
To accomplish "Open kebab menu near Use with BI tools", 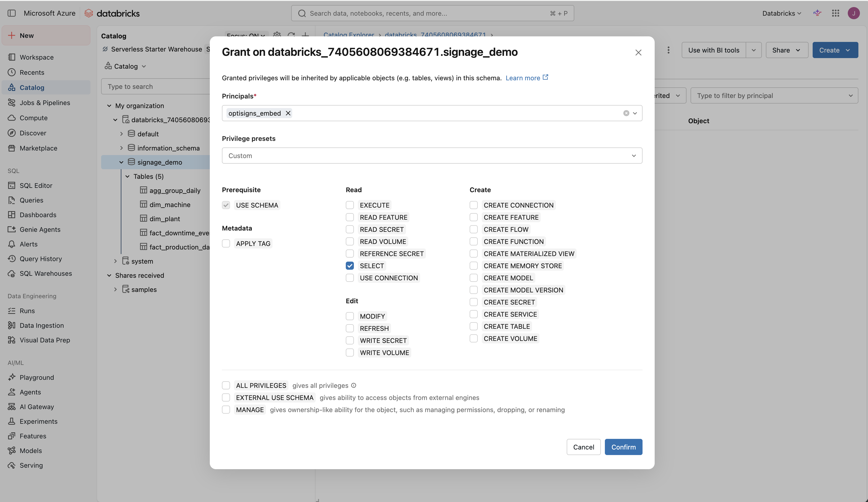I will coord(668,50).
